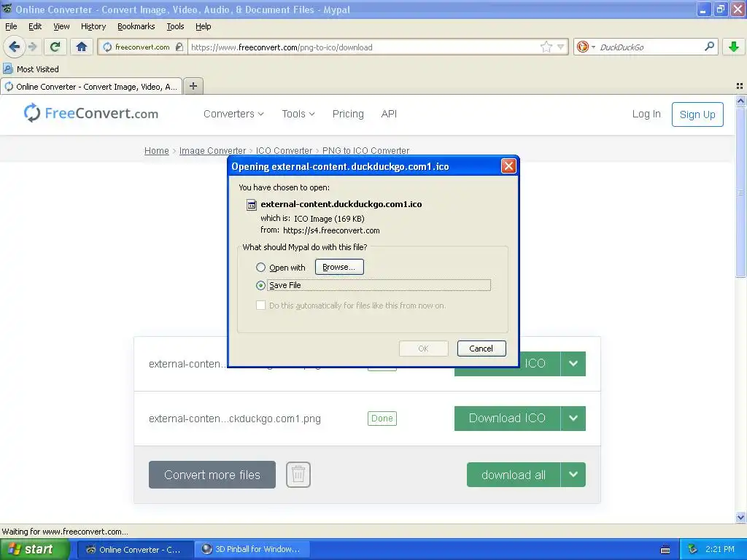747x560 pixels.
Task: Go to Home breadcrumb link
Action: click(x=156, y=150)
